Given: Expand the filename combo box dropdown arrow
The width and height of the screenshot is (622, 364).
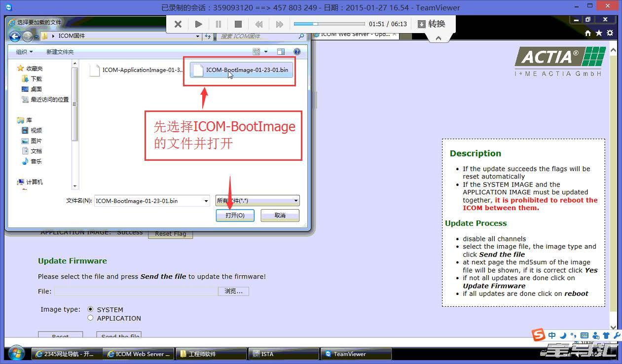Looking at the screenshot, I should pos(206,201).
